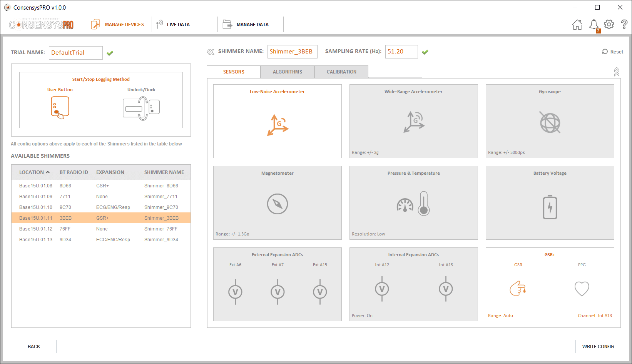
Task: Click the green checkmark beside Trial Name
Action: (x=110, y=53)
